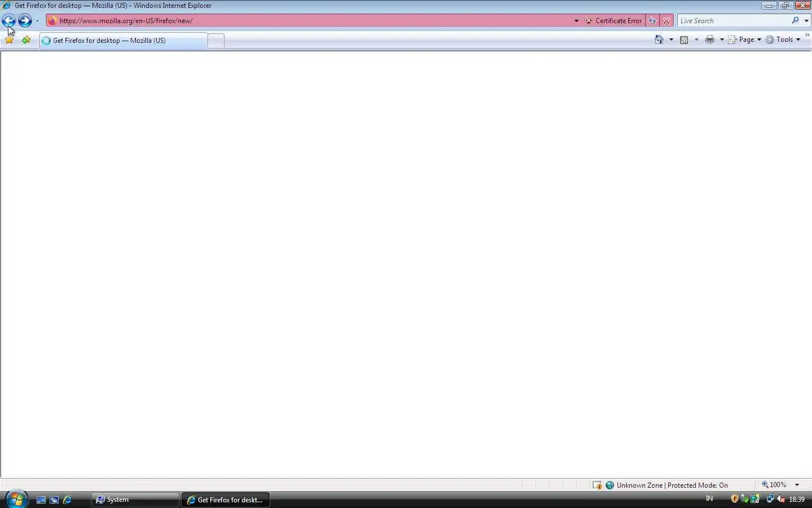Open the Certificate Error security report

click(x=614, y=21)
